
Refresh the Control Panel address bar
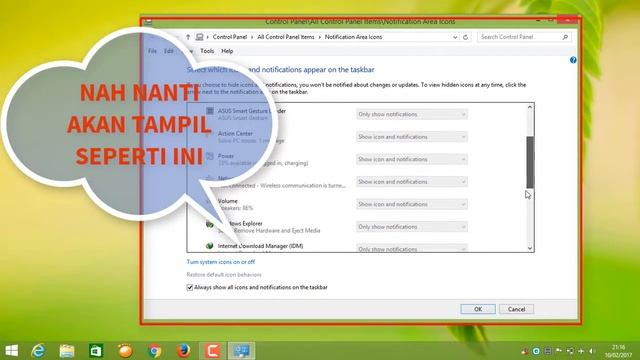(x=465, y=37)
